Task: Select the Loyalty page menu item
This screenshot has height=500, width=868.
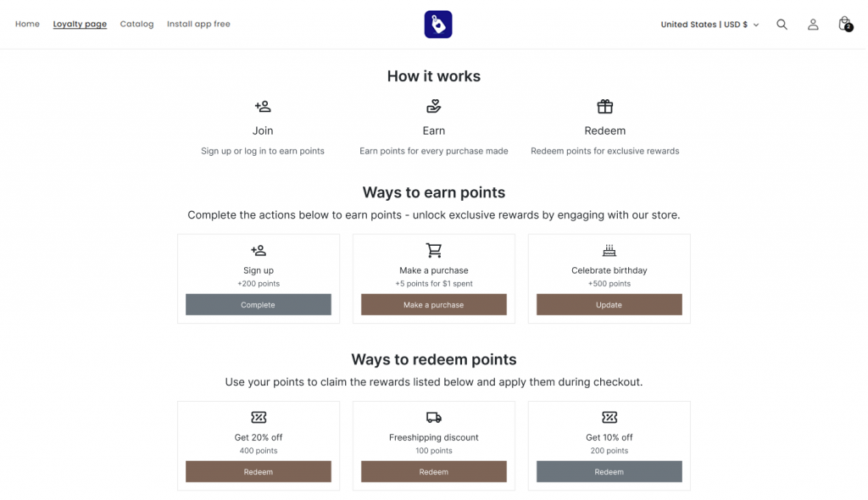Action: pos(80,24)
